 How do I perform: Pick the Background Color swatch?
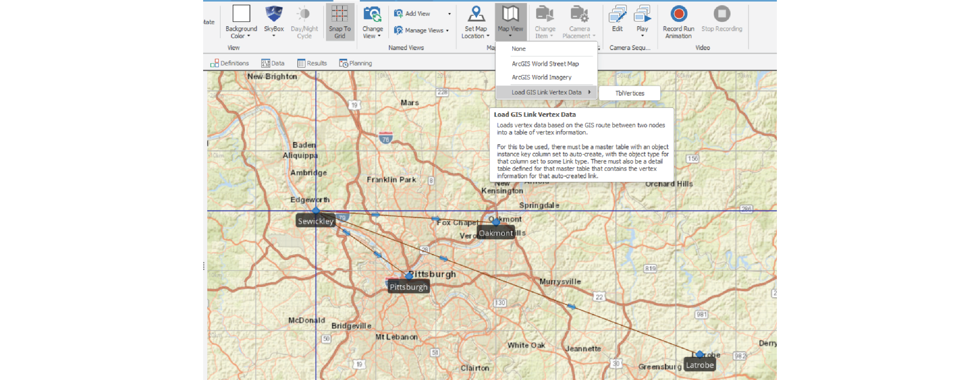click(x=241, y=14)
